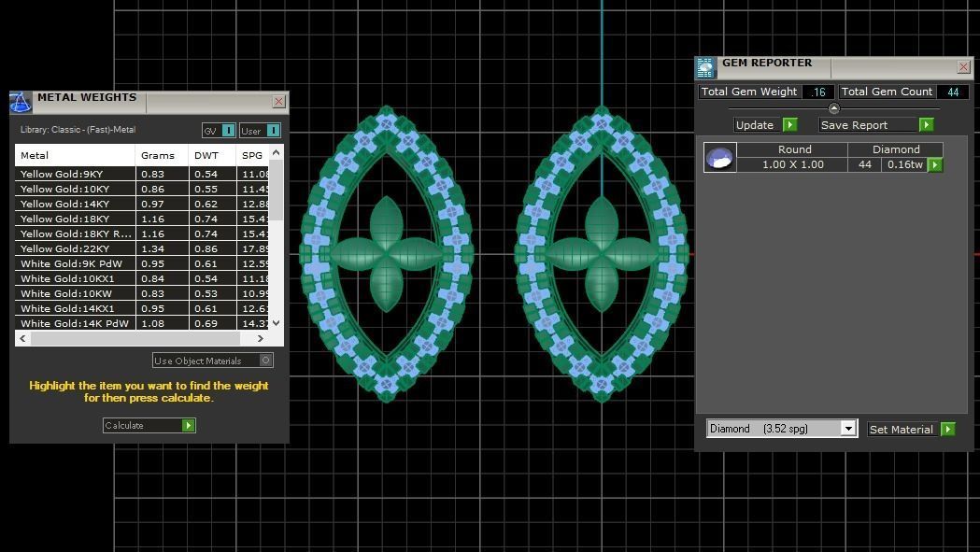Toggle the GV library switch
This screenshot has width=980, height=552.
tap(228, 131)
